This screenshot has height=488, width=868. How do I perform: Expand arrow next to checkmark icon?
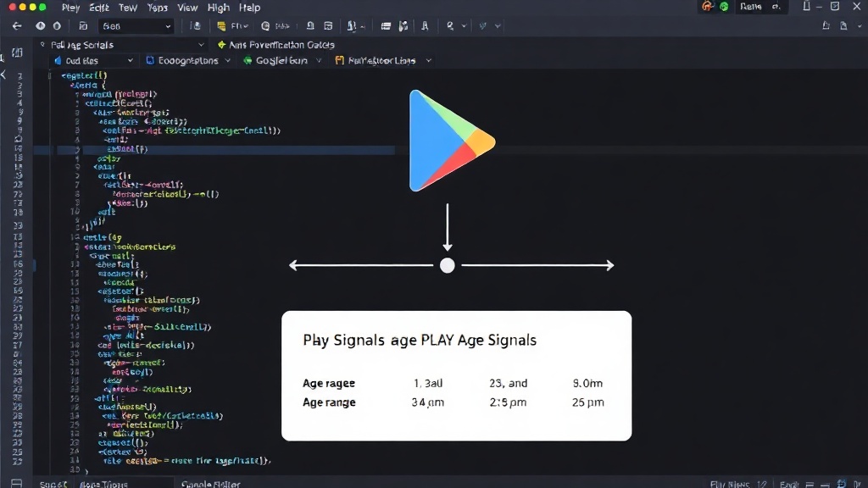tap(498, 26)
